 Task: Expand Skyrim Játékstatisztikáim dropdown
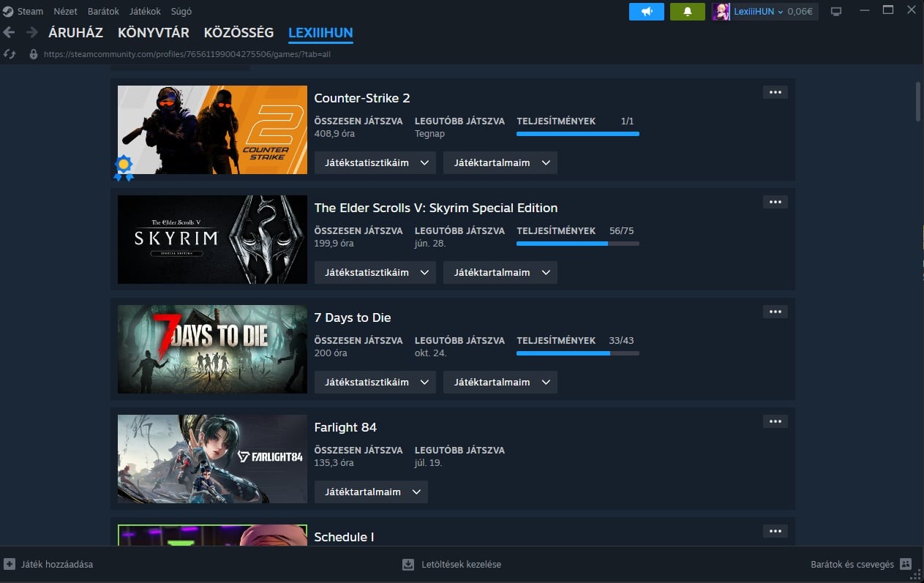[375, 272]
